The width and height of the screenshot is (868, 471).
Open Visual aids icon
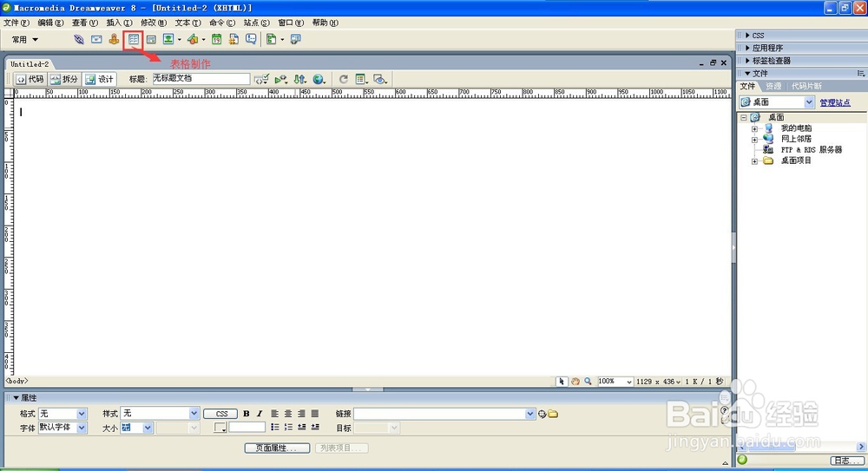(x=379, y=79)
